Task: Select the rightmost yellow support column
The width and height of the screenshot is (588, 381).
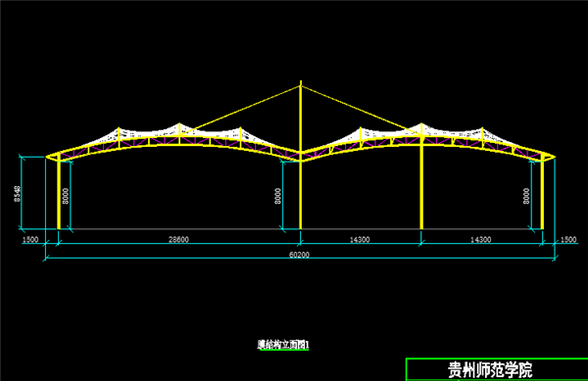Action: [x=542, y=194]
